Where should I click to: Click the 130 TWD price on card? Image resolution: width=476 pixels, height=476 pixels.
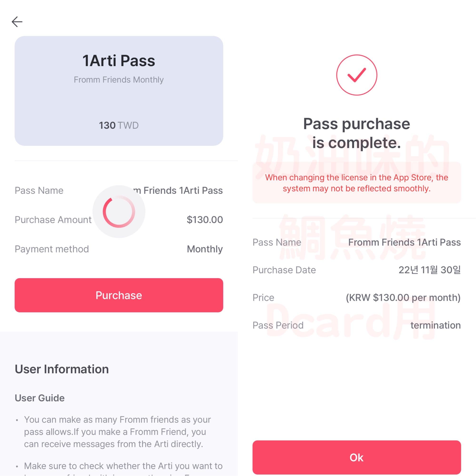tap(119, 125)
